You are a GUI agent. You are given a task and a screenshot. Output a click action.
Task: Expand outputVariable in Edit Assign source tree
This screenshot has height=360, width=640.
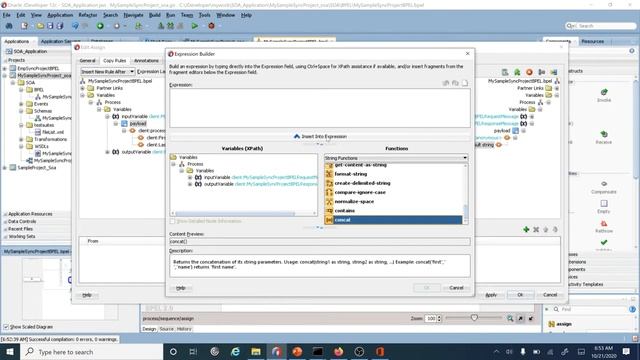107,152
